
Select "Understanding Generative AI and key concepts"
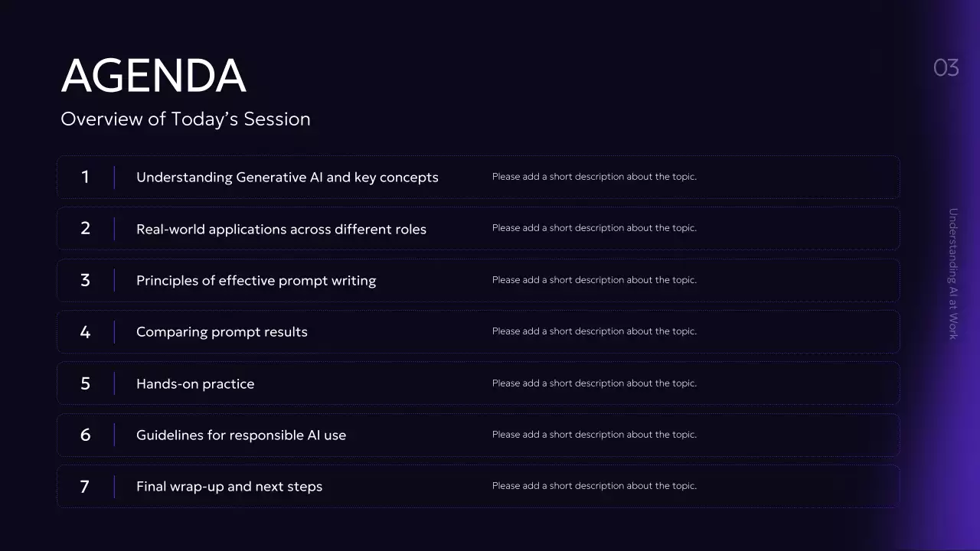[287, 178]
